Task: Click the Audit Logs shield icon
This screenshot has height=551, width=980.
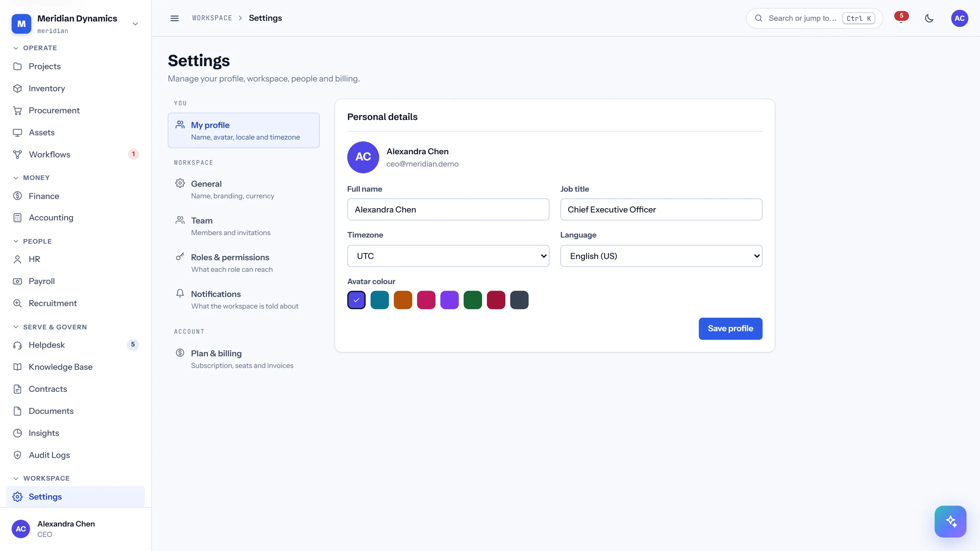Action: [17, 455]
